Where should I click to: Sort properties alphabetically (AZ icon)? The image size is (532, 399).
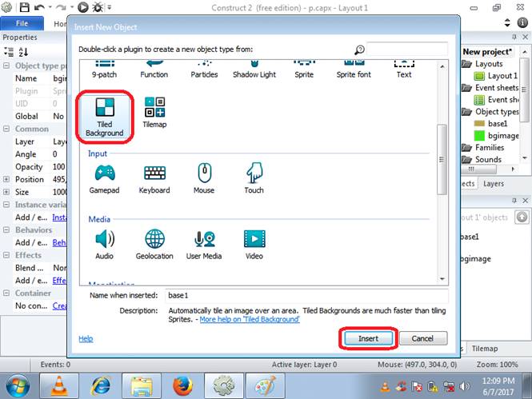pos(23,52)
